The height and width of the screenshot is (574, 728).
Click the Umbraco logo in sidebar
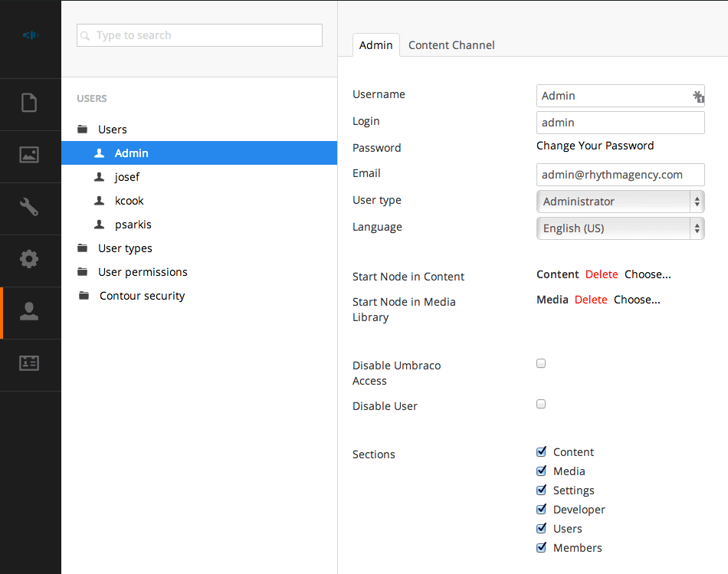tap(30, 35)
